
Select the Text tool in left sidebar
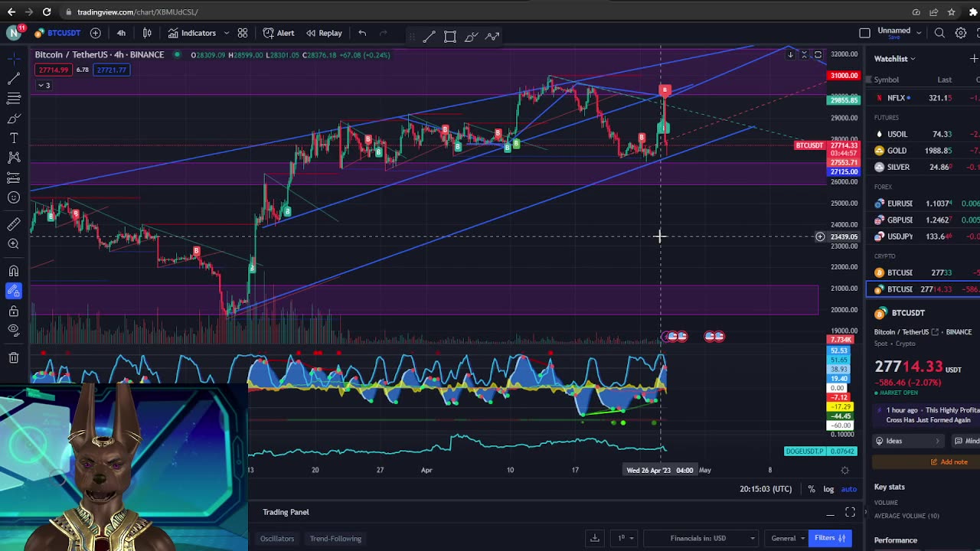pos(14,138)
